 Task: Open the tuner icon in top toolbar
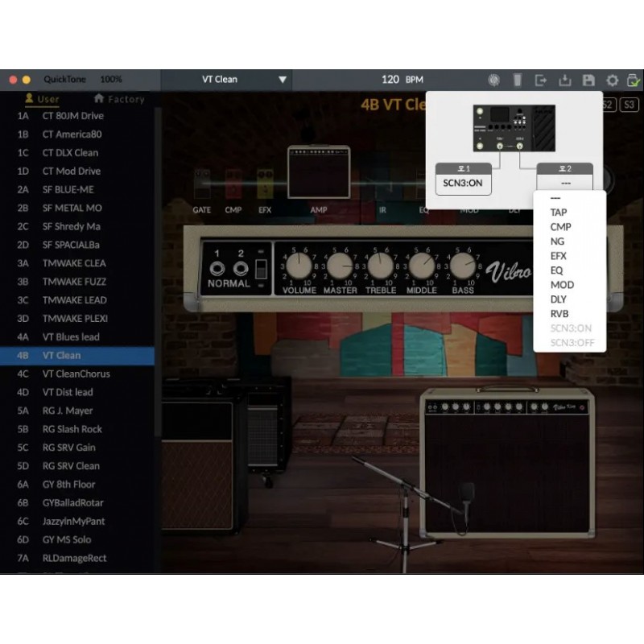click(x=493, y=80)
